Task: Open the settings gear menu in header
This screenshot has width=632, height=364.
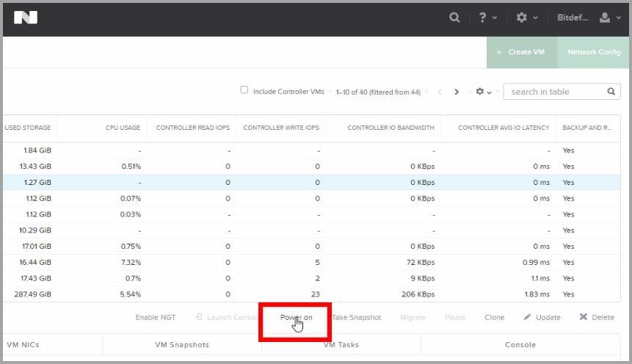Action: click(522, 18)
